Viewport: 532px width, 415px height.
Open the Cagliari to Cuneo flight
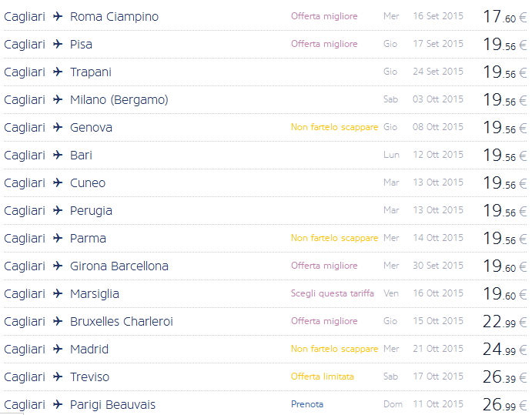[x=87, y=182]
